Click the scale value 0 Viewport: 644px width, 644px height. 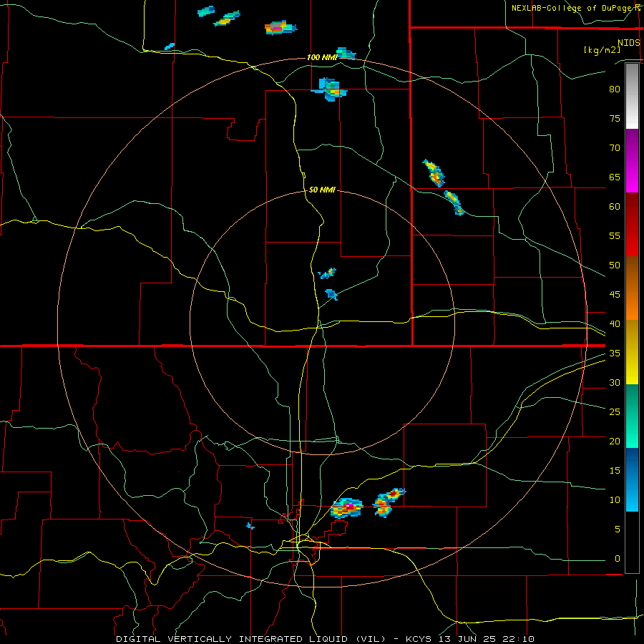click(x=618, y=559)
